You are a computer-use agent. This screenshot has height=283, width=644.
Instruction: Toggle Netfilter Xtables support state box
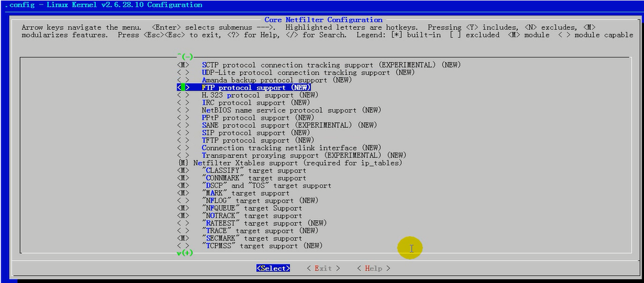pyautogui.click(x=183, y=163)
